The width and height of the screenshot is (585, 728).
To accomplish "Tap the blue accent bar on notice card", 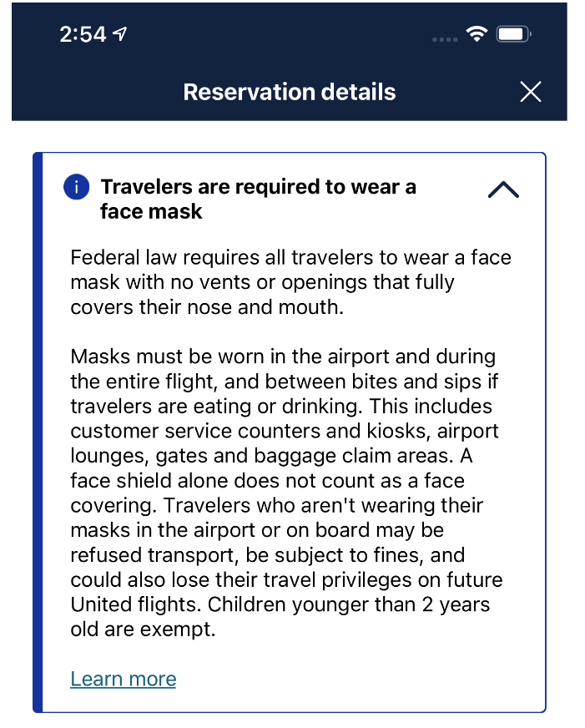I will coord(38,432).
